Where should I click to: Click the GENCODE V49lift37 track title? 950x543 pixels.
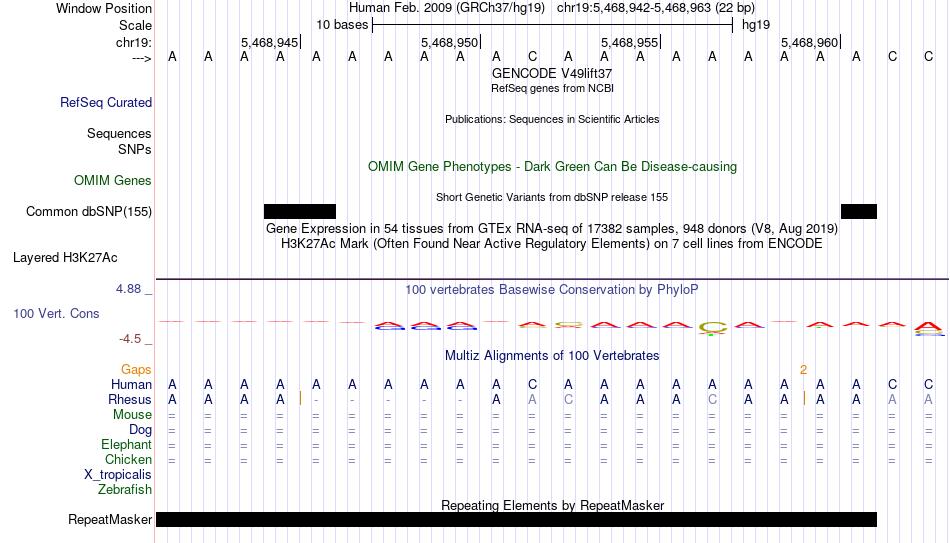pyautogui.click(x=552, y=73)
